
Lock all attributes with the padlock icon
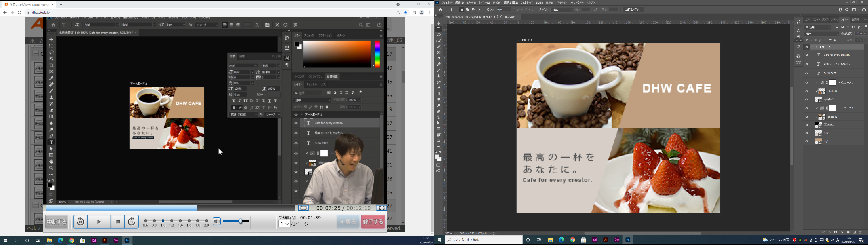tap(835, 40)
